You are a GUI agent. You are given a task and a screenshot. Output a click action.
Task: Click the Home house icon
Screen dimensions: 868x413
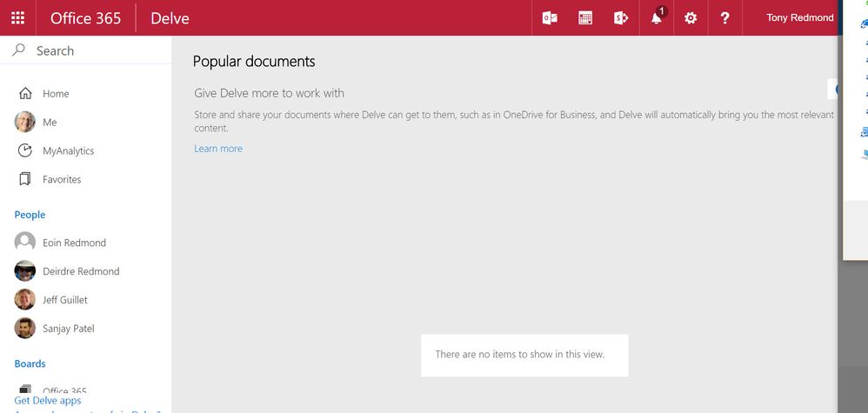tap(25, 94)
